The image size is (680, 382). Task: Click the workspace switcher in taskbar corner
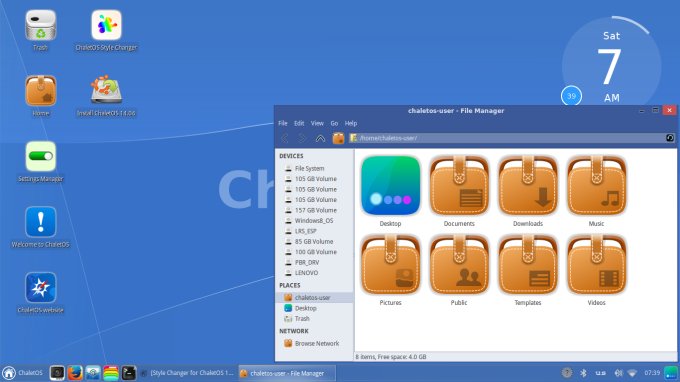(670, 373)
